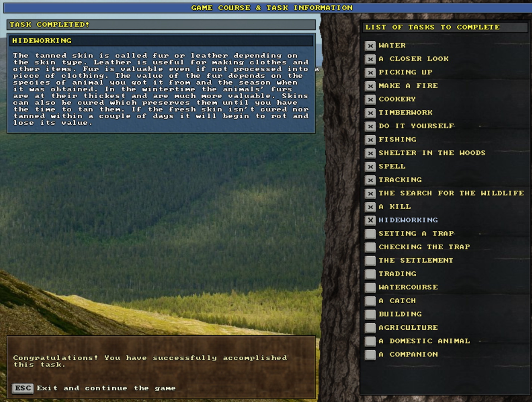Click the Hideworking description title bar
The height and width of the screenshot is (402, 532).
[161, 41]
